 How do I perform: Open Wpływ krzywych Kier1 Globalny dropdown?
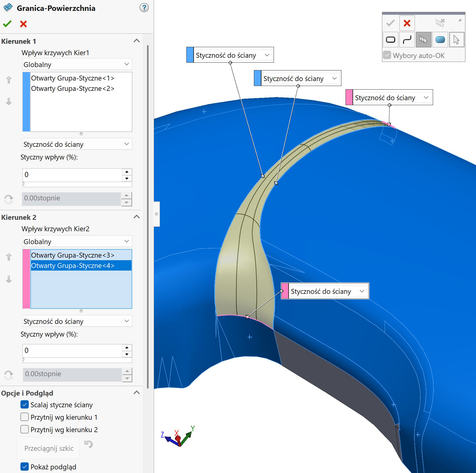tap(77, 64)
